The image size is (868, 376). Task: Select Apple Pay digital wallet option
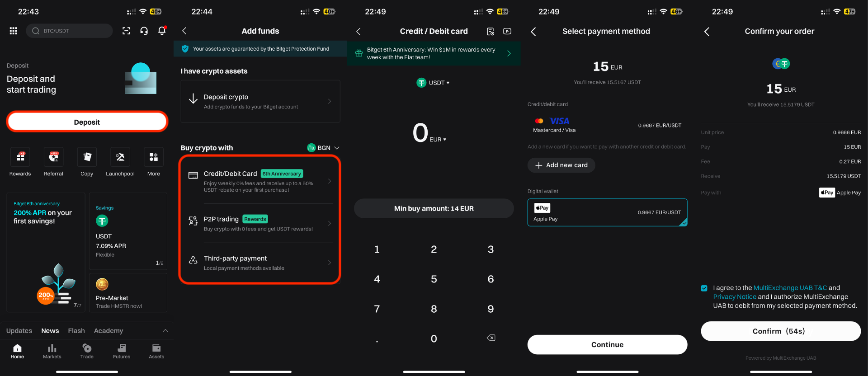pyautogui.click(x=607, y=212)
